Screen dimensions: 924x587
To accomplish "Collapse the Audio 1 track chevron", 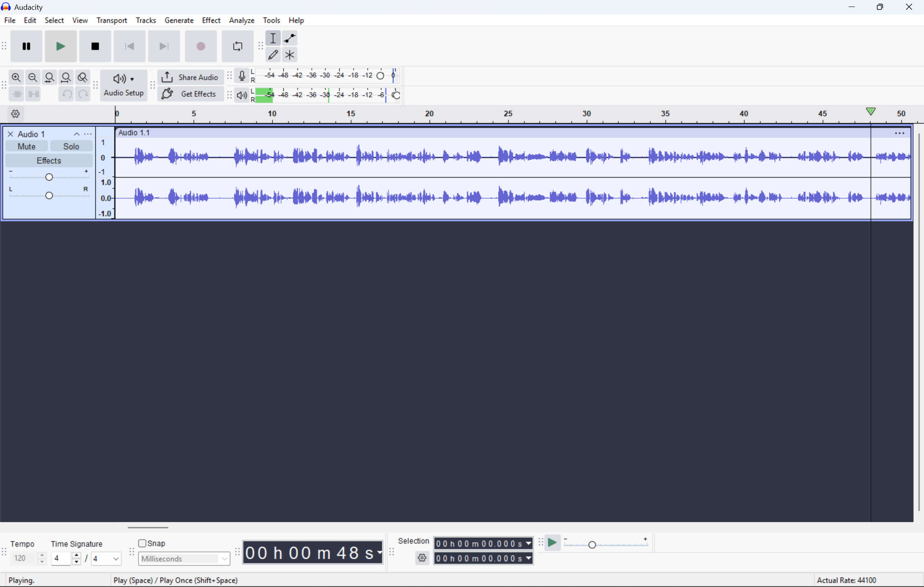I will (77, 134).
